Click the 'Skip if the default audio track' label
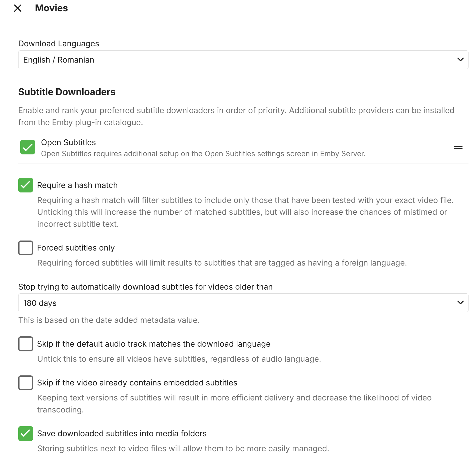Viewport: 476px width, 456px height. coord(154,344)
